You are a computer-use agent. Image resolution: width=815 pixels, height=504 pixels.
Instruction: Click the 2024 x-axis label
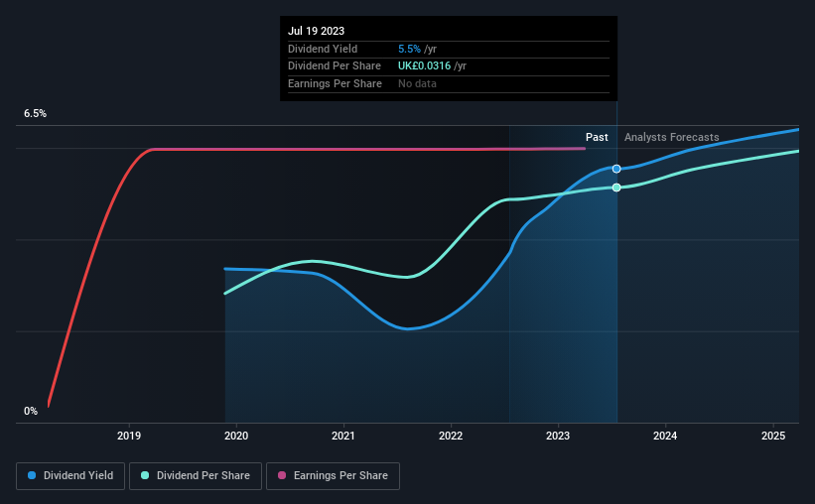(665, 436)
